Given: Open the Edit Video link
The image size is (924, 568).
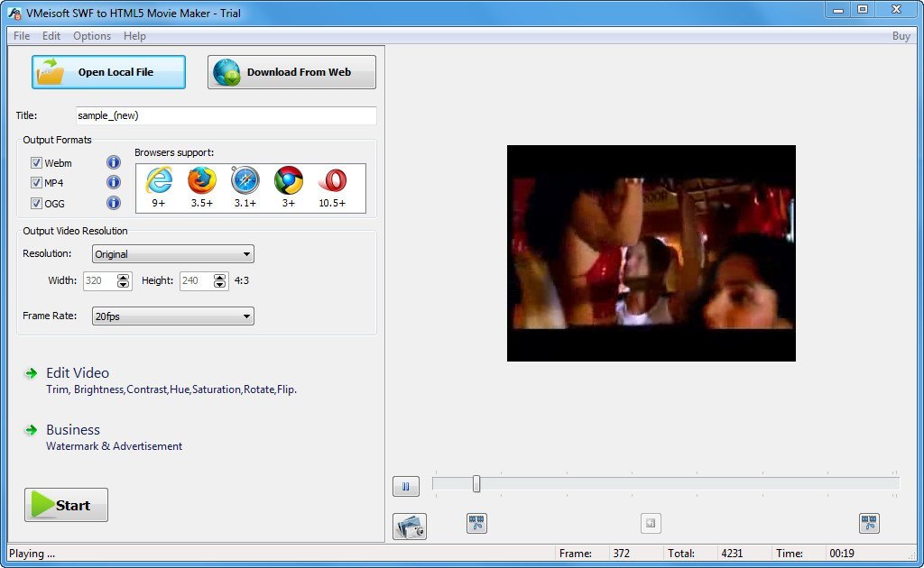Looking at the screenshot, I should (x=78, y=372).
